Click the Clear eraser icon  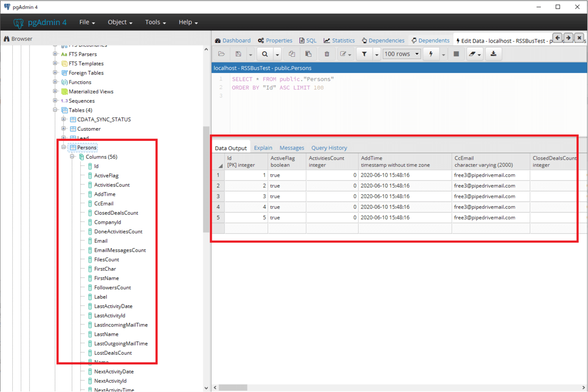click(472, 54)
